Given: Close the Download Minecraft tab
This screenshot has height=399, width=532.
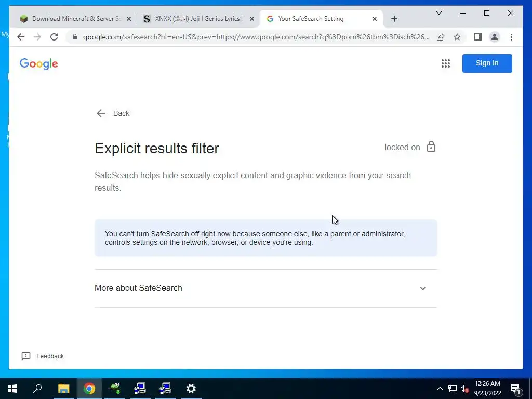Looking at the screenshot, I should [129, 19].
